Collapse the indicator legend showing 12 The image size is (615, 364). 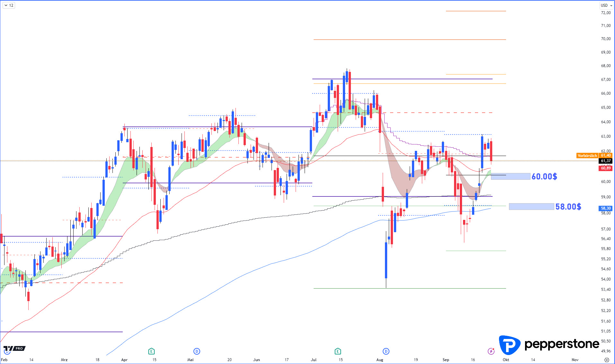tap(9, 5)
